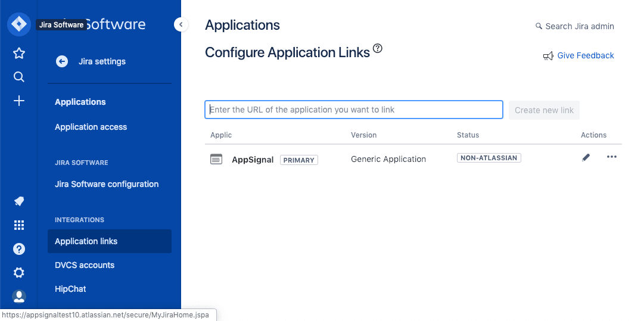The image size is (644, 321).
Task: Open the app switcher grid icon
Action: pyautogui.click(x=19, y=225)
